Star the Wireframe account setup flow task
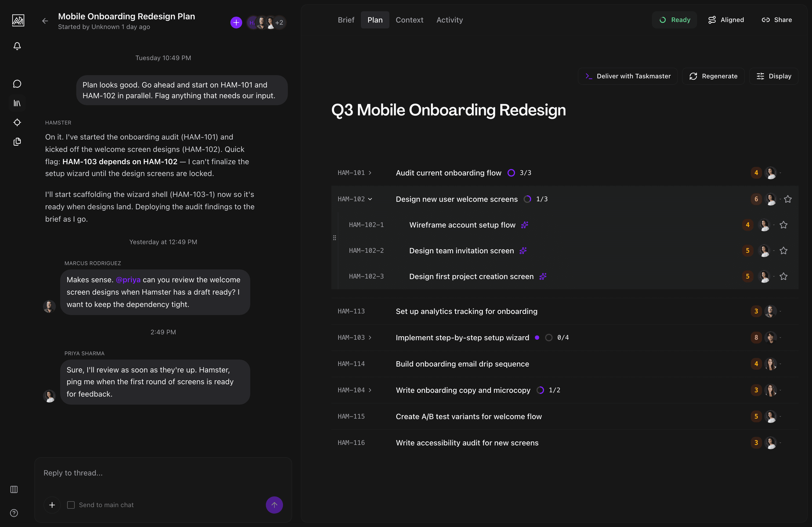Viewport: 812px width, 527px height. point(784,225)
